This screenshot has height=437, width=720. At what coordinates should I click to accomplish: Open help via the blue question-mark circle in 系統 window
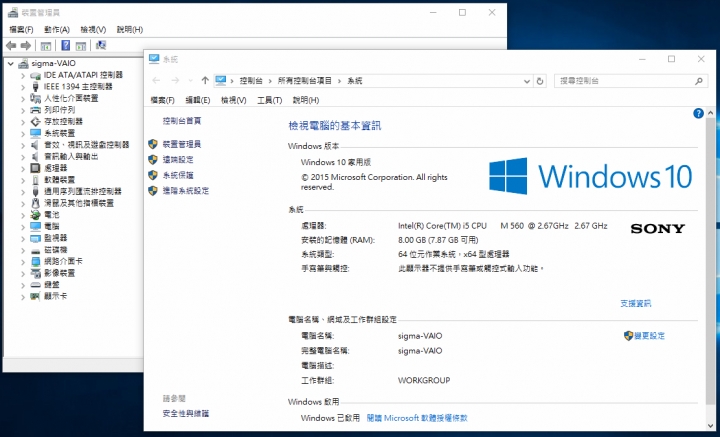pos(698,113)
